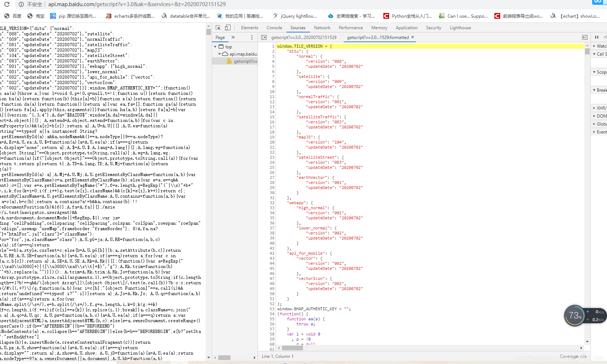Image resolution: width=607 pixels, height=364 pixels.
Task: Select the Page navigator tab
Action: pos(220,38)
